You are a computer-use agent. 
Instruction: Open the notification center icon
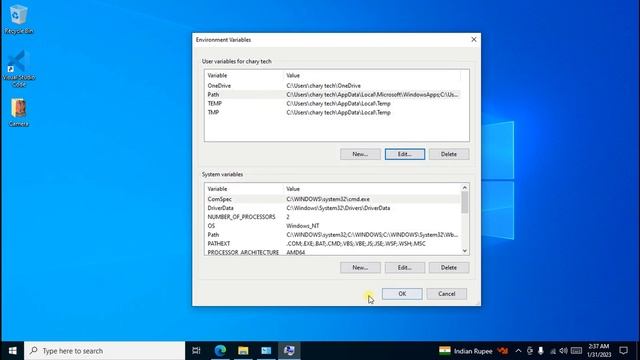click(623, 351)
